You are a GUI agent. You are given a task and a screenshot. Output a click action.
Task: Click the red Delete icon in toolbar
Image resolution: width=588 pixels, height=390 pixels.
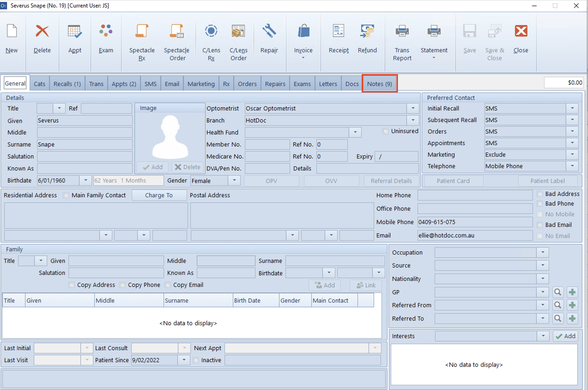[42, 31]
